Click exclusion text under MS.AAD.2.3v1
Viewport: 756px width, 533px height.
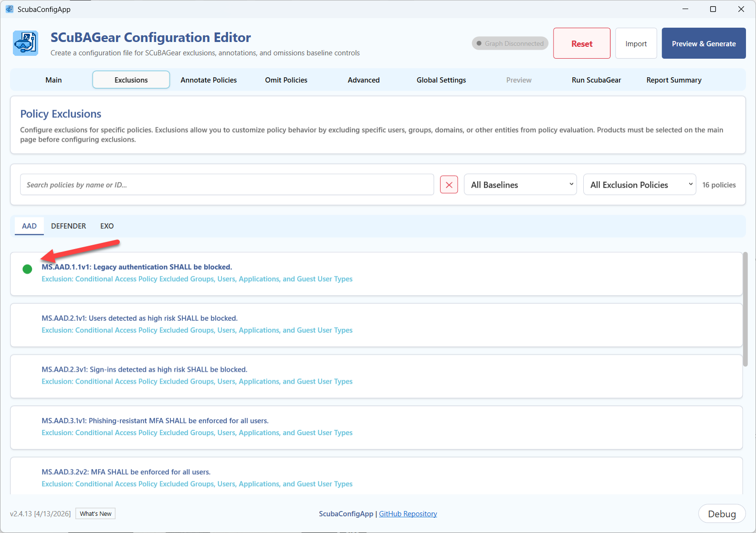click(197, 381)
